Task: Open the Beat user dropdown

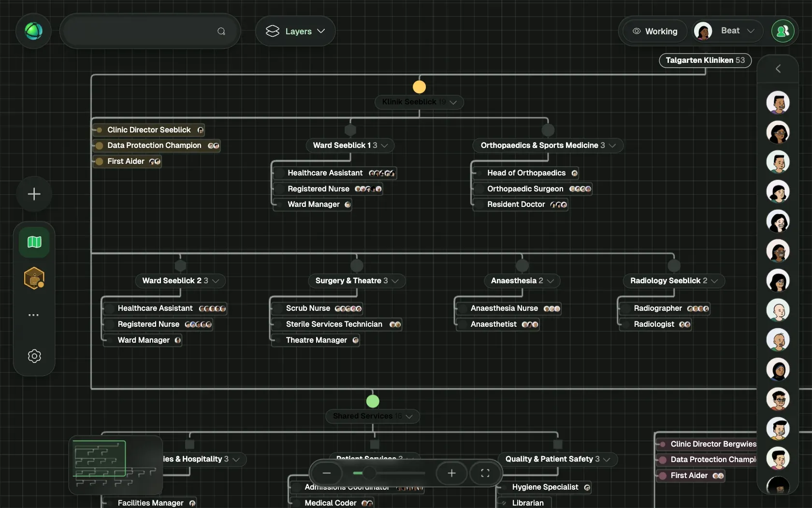Action: 727,31
